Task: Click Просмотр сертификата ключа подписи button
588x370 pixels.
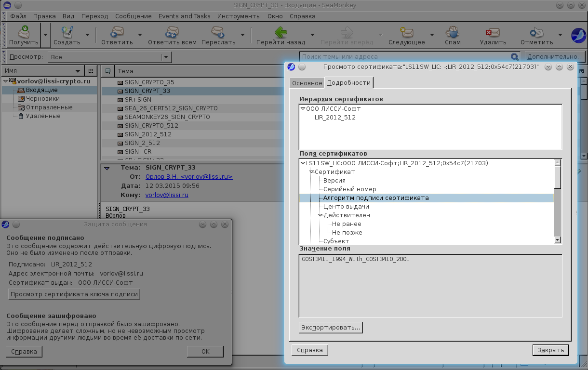Action: (74, 294)
